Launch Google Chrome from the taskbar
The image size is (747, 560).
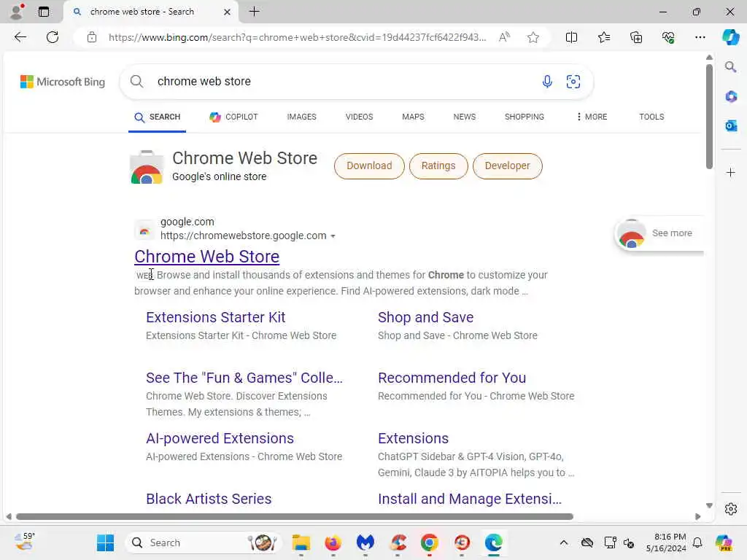[429, 542]
